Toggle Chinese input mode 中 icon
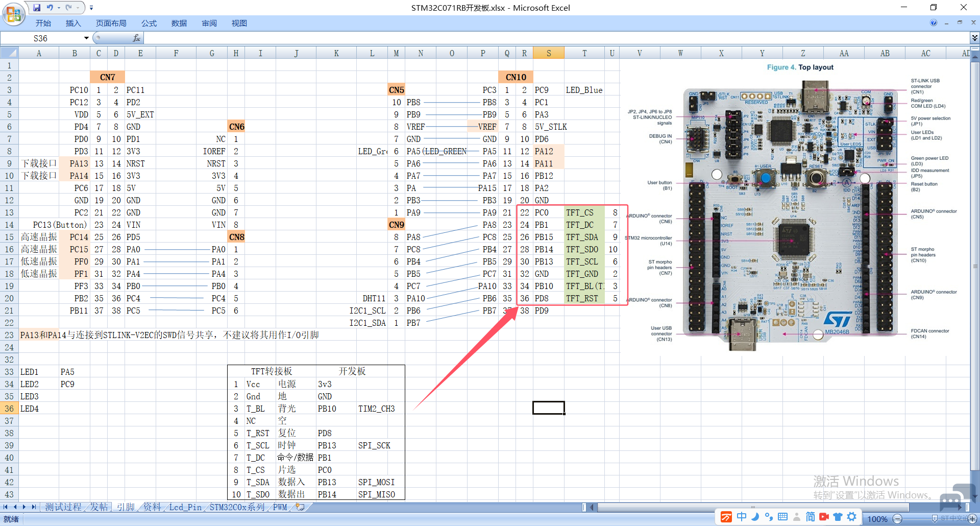The height and width of the screenshot is (526, 980). [x=742, y=517]
